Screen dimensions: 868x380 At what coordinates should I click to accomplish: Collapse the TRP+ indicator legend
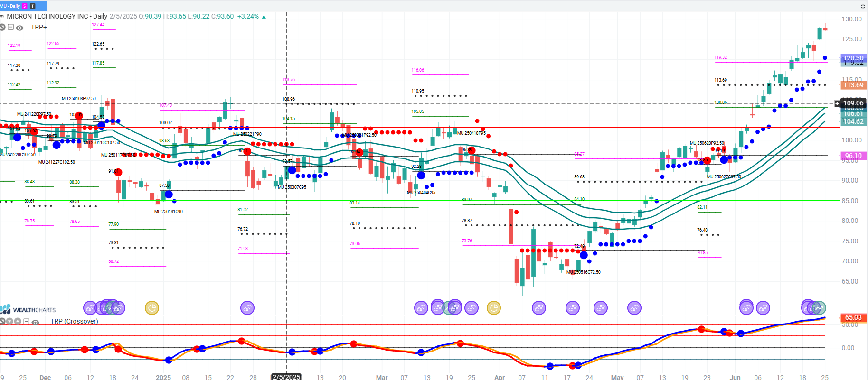tap(11, 28)
